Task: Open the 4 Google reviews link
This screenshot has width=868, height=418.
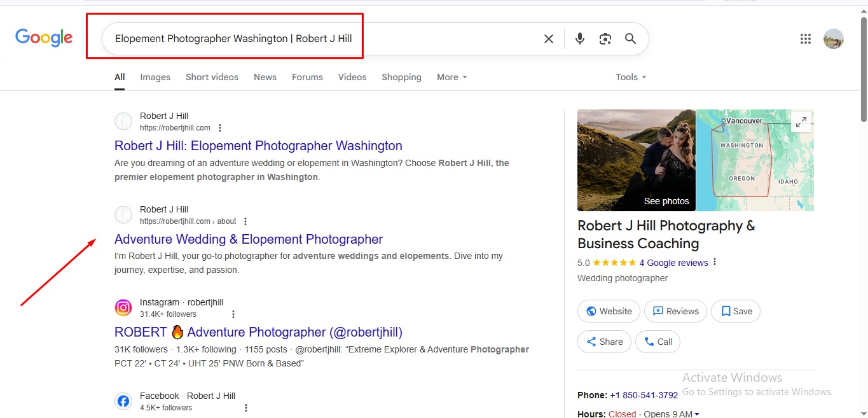Action: click(673, 263)
